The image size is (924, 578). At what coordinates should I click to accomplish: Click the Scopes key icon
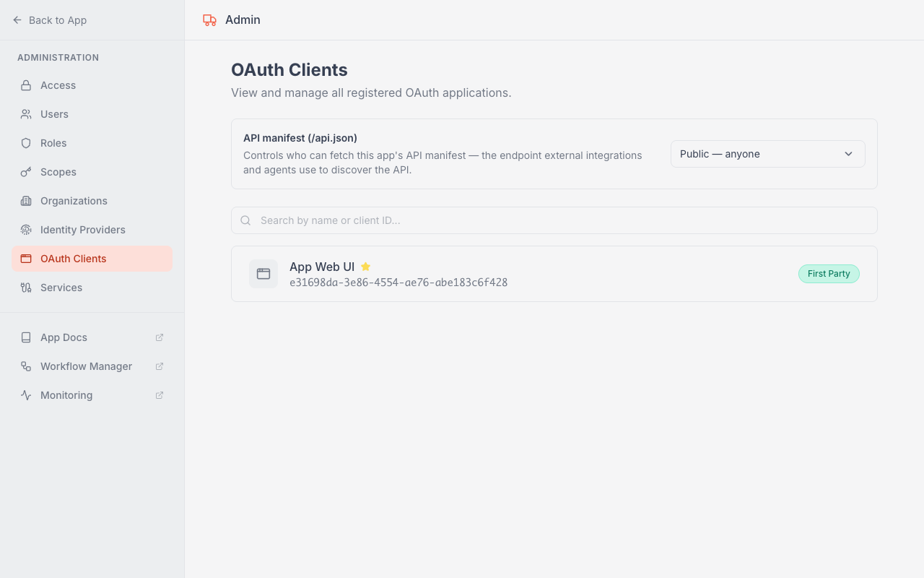click(x=26, y=172)
